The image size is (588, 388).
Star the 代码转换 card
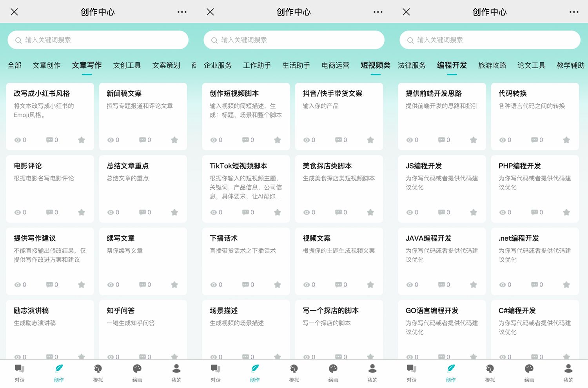[x=566, y=140]
